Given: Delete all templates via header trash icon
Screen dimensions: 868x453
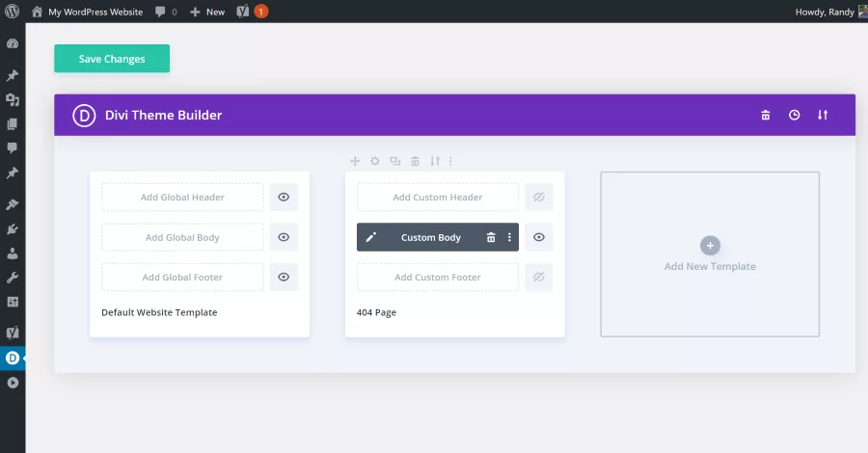Looking at the screenshot, I should pyautogui.click(x=766, y=115).
